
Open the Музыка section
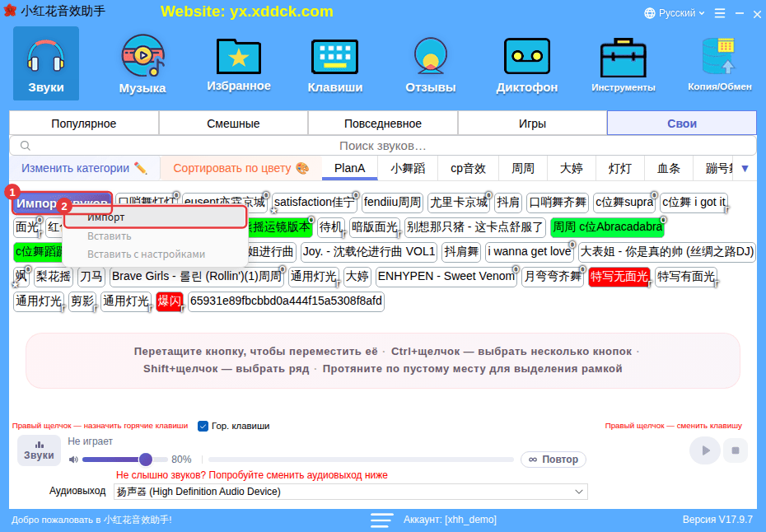tap(142, 63)
